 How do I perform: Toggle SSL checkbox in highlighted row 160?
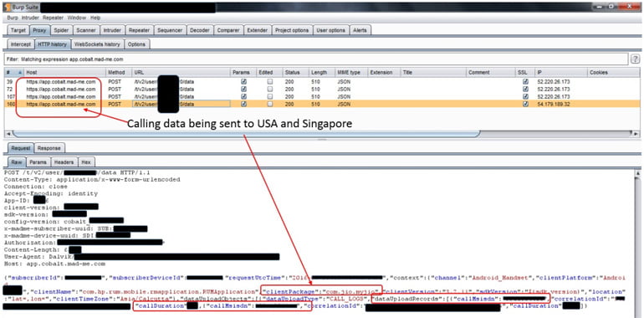pos(525,104)
